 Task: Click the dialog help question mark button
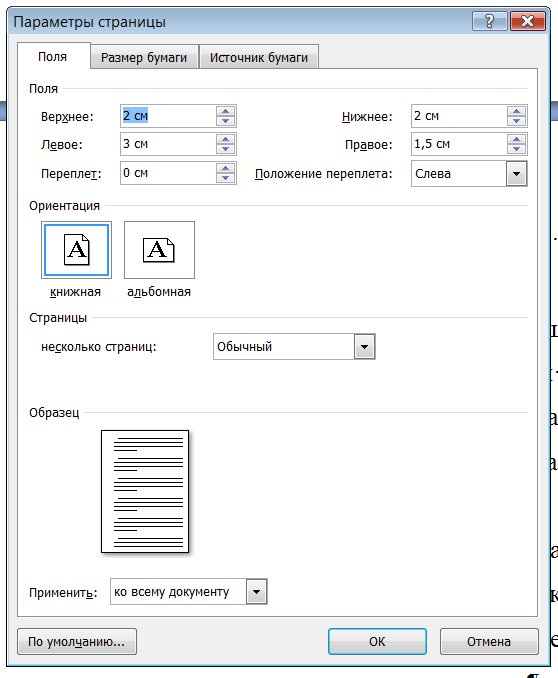coord(489,21)
